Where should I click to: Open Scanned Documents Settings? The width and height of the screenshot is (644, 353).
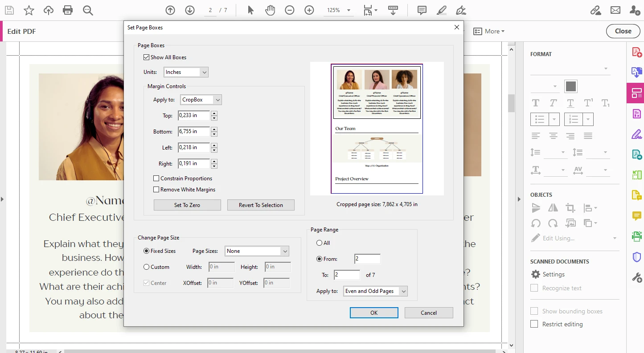548,274
